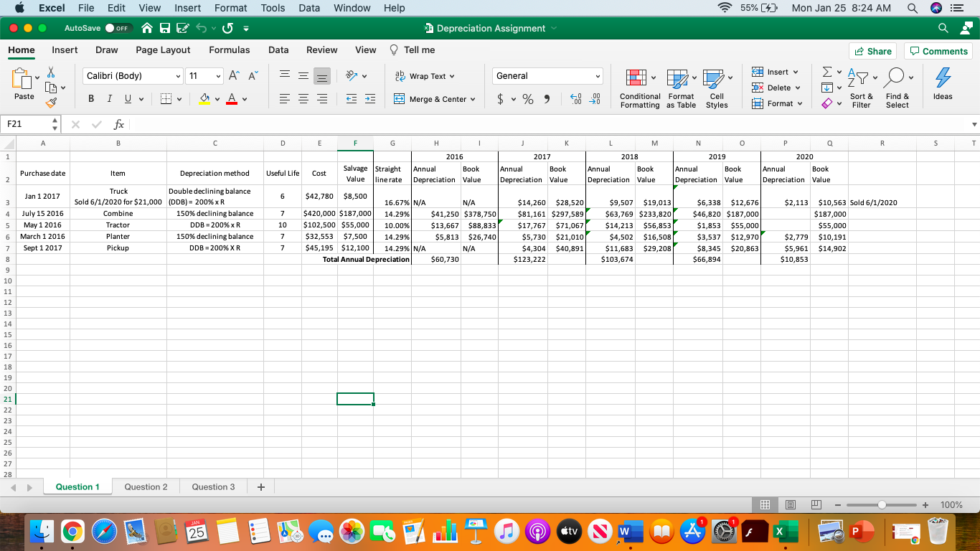
Task: Expand the Insert cells dropdown arrow
Action: pos(796,72)
